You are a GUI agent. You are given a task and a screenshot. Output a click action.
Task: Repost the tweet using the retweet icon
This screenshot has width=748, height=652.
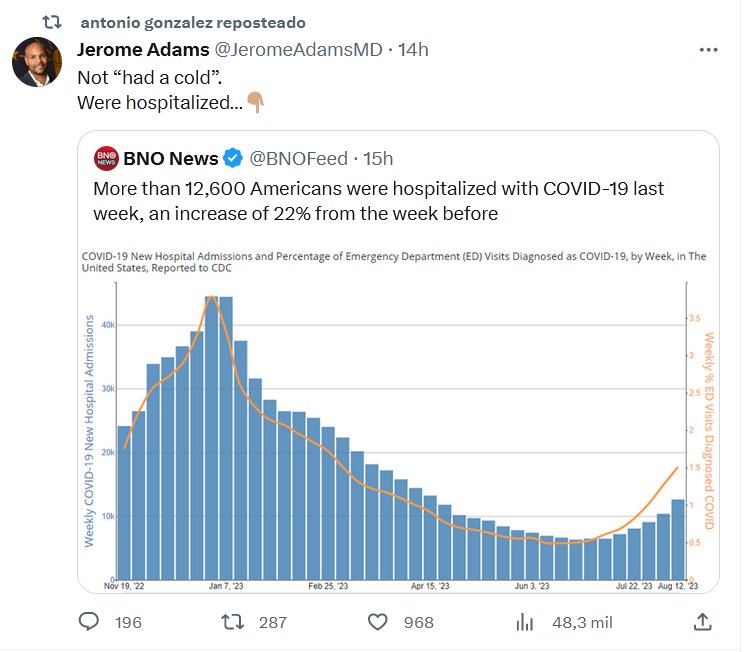tap(231, 622)
